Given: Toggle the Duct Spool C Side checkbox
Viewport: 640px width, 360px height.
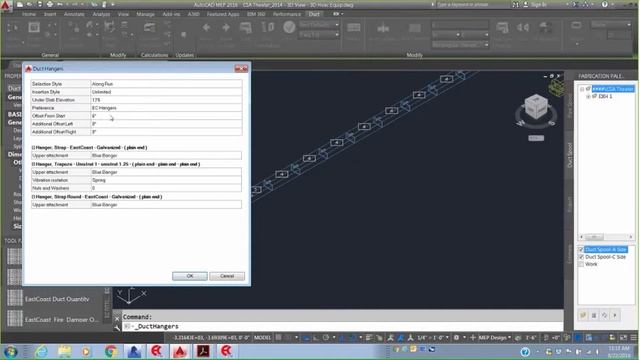Looking at the screenshot, I should [x=581, y=257].
